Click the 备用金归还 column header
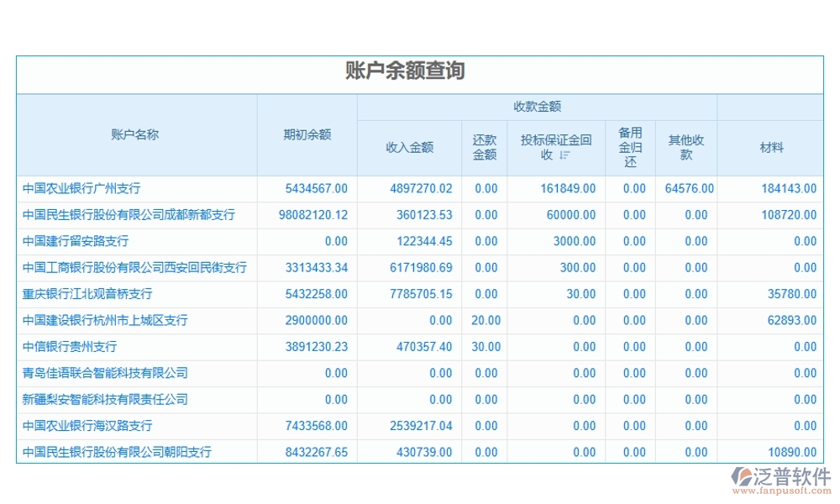Screen dimensions: 840x504 pos(628,147)
